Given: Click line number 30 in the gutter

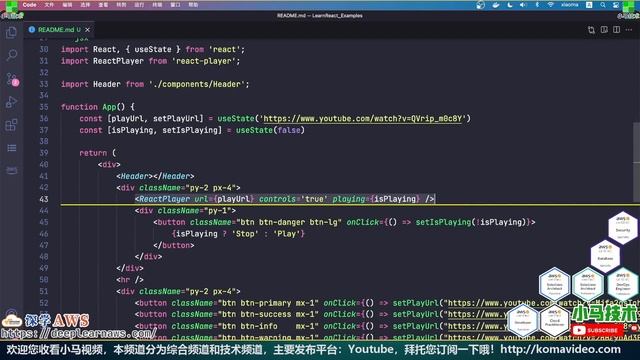Looking at the screenshot, I should point(44,49).
